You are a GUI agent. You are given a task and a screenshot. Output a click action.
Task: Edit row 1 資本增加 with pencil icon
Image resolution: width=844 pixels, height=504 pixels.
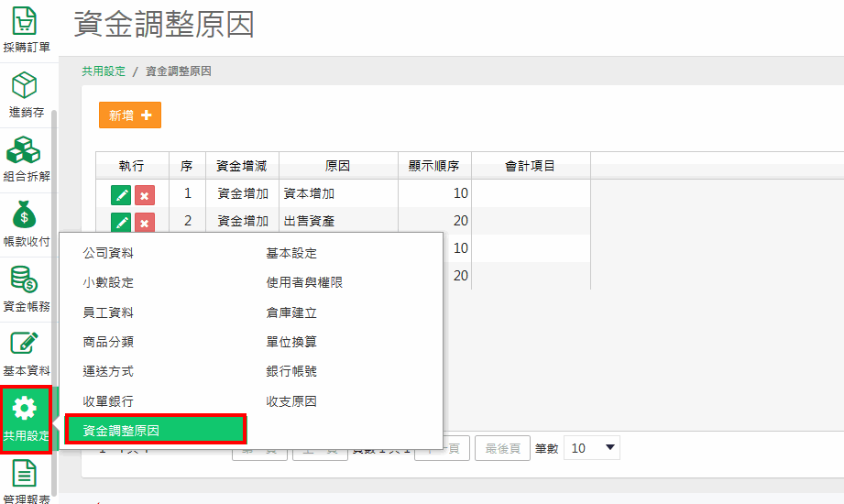(121, 195)
